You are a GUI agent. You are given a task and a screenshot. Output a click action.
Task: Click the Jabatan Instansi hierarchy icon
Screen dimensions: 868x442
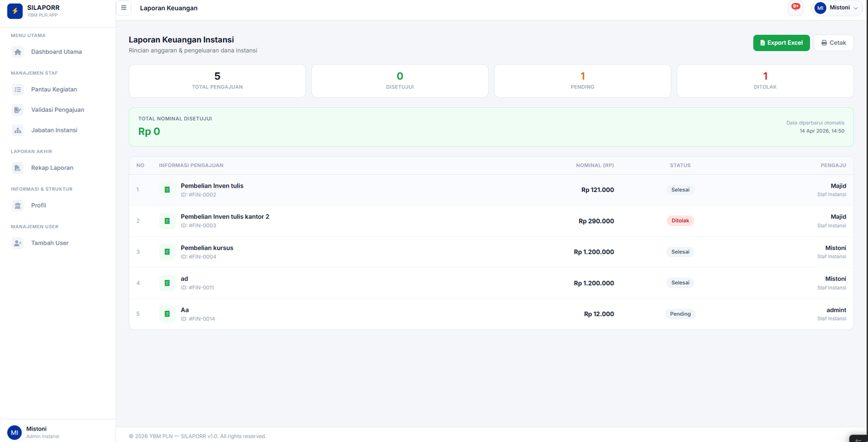18,131
